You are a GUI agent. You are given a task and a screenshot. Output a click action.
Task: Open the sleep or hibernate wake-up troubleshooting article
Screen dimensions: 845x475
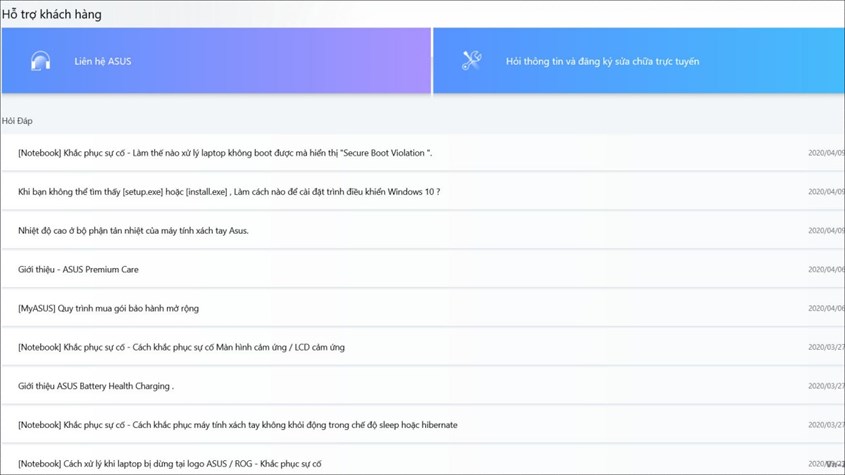tap(237, 425)
